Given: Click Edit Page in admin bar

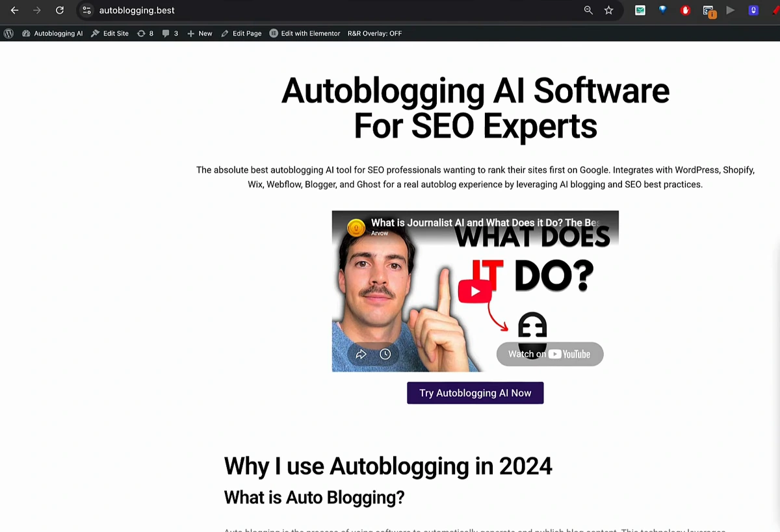Looking at the screenshot, I should click(241, 33).
